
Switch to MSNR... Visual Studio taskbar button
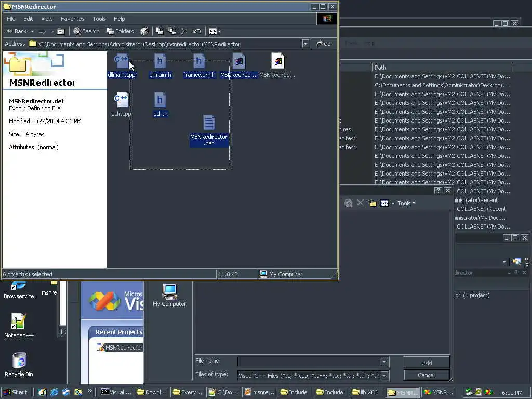pos(438,392)
